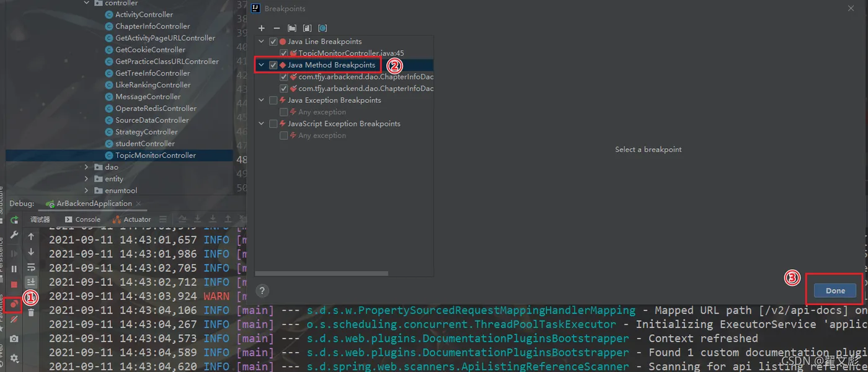868x372 pixels.
Task: Switch to Console tab
Action: point(82,219)
